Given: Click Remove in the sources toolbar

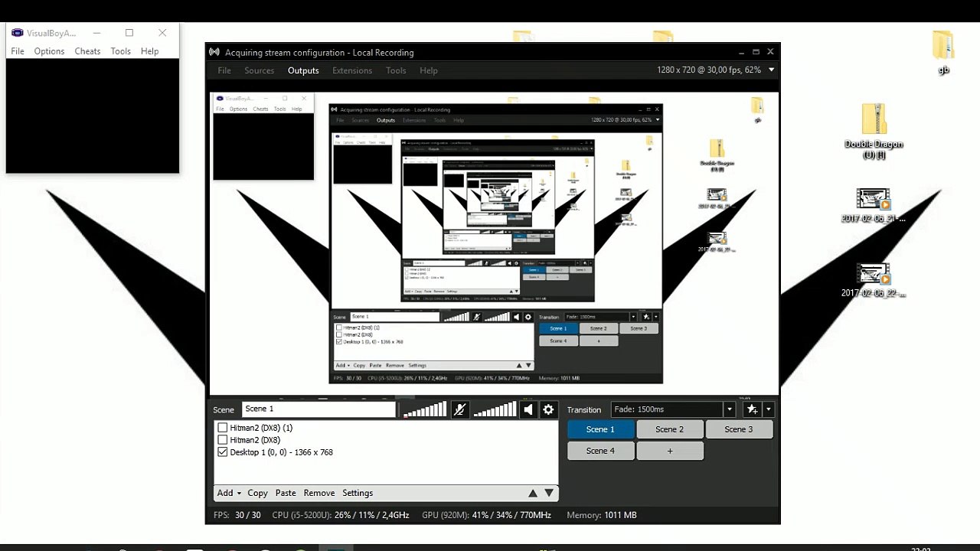Looking at the screenshot, I should coord(319,493).
